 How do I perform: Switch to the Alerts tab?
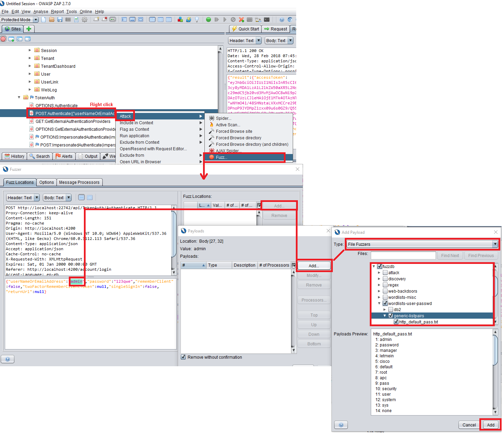pyautogui.click(x=64, y=156)
